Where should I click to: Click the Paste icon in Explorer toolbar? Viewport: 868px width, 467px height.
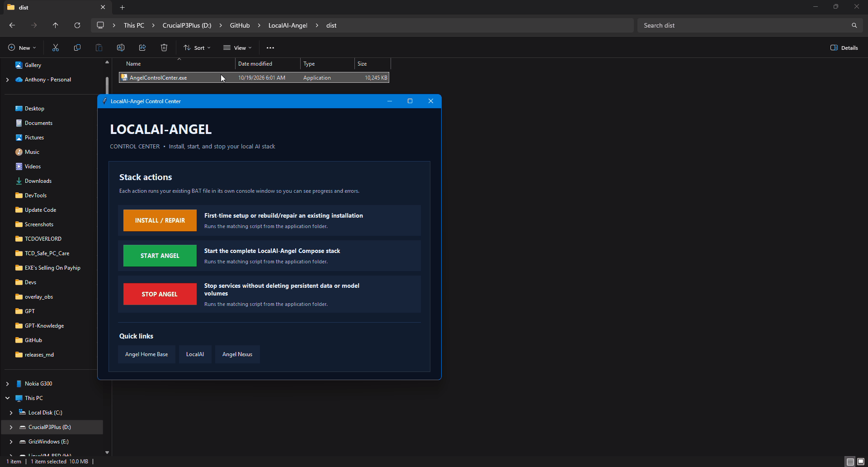point(99,48)
